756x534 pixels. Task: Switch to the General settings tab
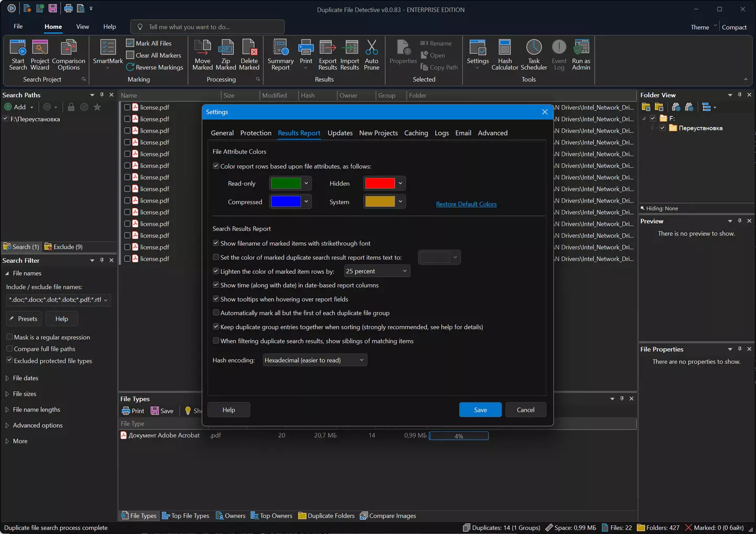coord(222,133)
